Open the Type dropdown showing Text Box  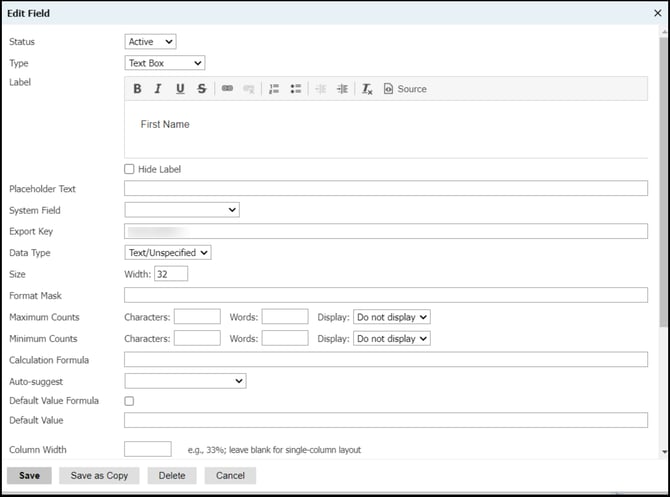click(165, 63)
